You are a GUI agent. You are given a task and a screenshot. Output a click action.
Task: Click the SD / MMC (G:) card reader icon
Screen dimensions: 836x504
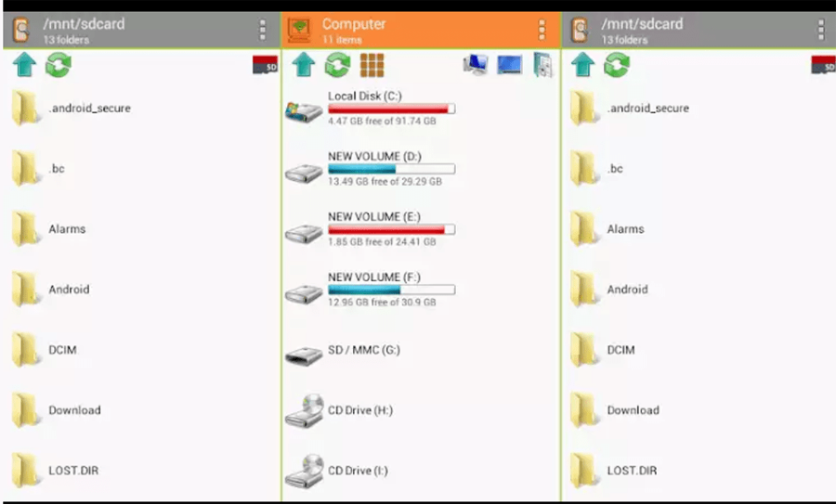(304, 355)
